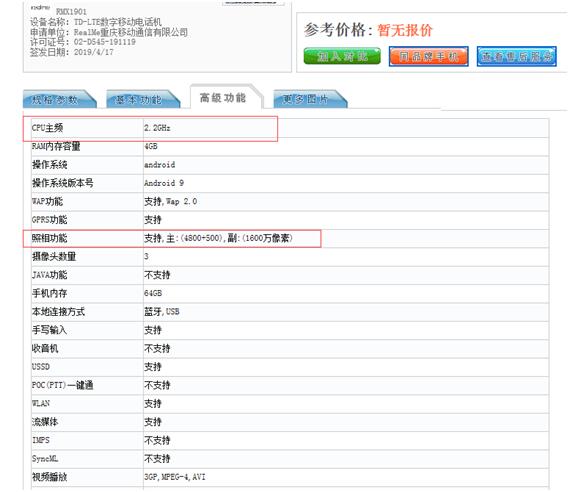Click the 流媒体 row label
The image size is (569, 492).
[45, 422]
